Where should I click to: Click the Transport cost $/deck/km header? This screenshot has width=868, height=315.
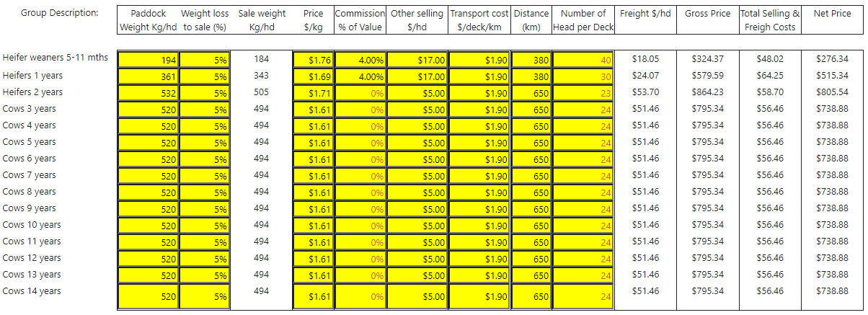point(479,20)
